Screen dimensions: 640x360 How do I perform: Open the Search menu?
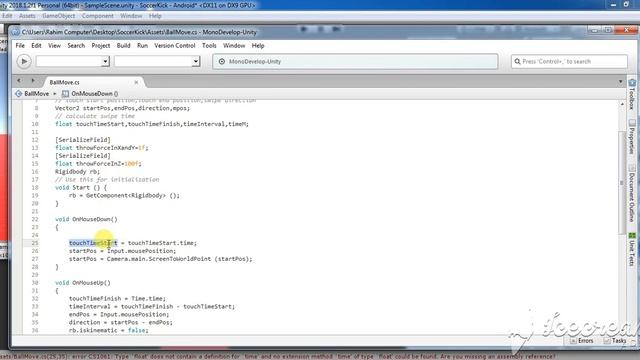(x=76, y=46)
